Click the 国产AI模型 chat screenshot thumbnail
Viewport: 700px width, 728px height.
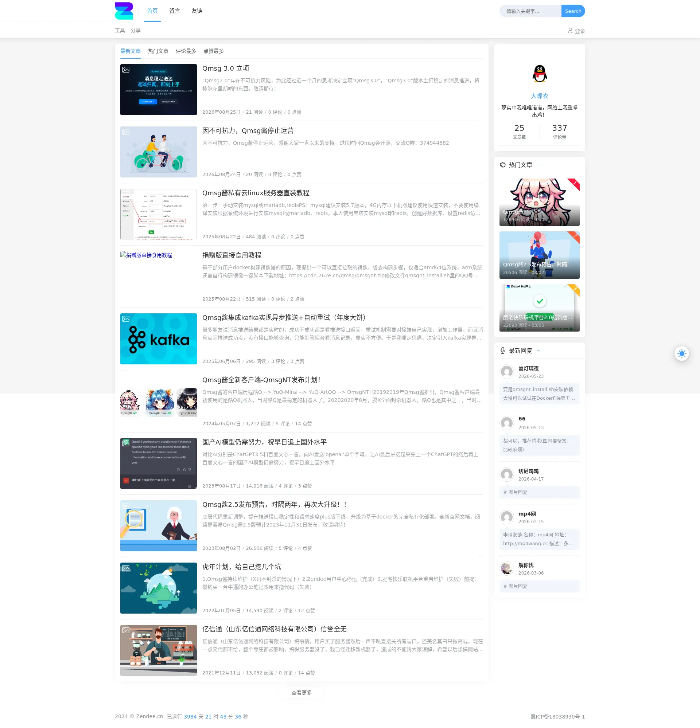158,463
